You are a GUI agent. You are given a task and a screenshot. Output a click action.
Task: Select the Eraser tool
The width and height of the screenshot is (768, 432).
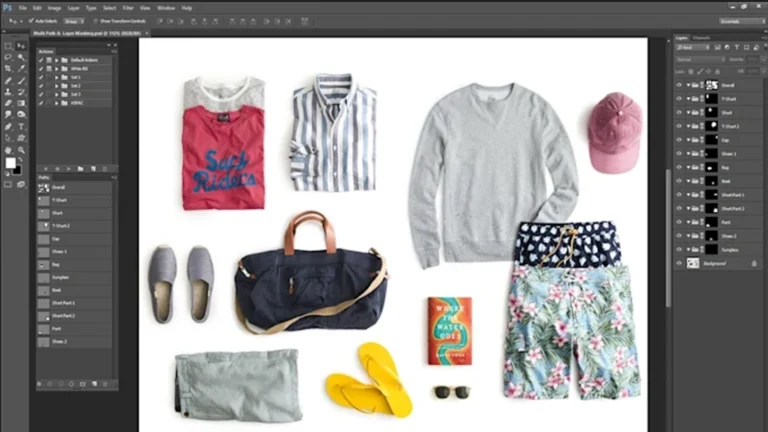point(8,103)
